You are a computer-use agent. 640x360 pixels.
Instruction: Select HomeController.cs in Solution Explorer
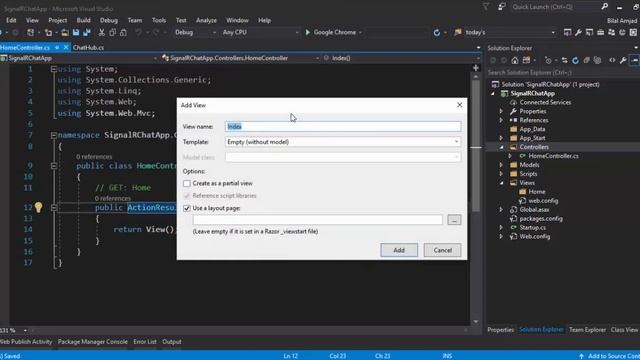553,156
